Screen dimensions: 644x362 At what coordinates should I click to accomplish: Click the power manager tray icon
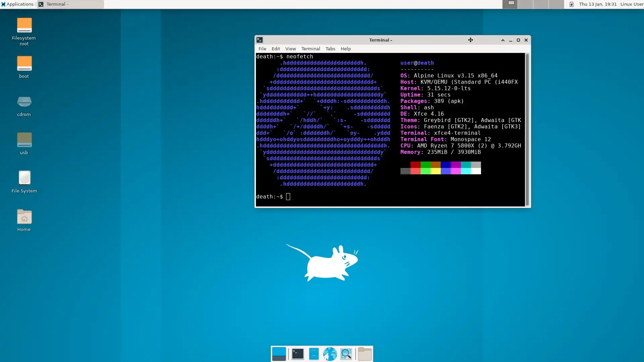coord(572,4)
